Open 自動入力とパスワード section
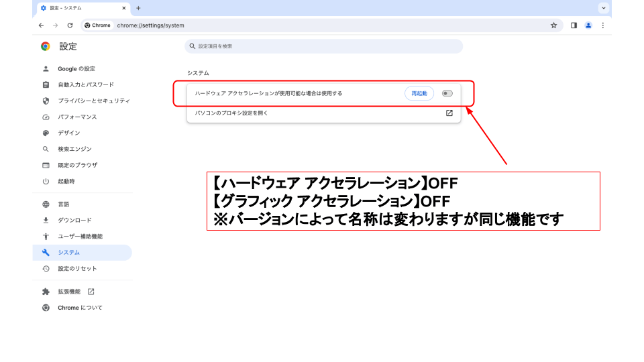 (86, 85)
